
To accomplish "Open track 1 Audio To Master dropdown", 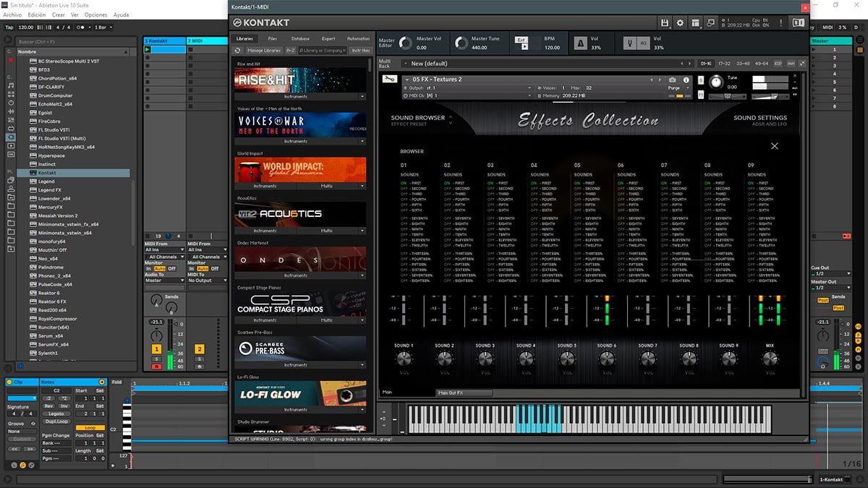I will point(164,281).
